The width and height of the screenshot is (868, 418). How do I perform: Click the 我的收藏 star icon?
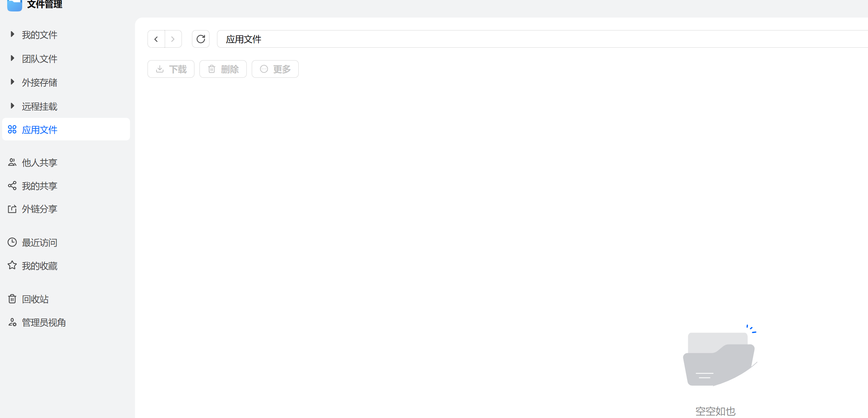(x=12, y=265)
